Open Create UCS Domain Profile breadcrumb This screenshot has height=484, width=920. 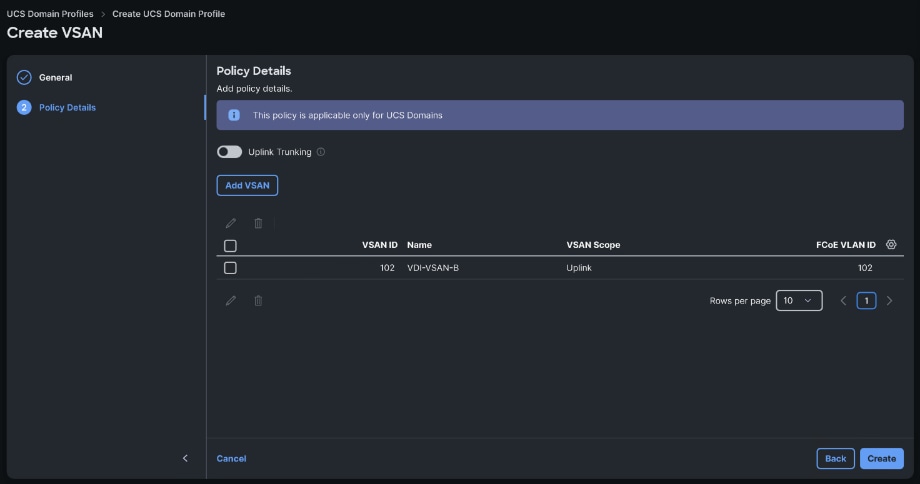tap(168, 13)
